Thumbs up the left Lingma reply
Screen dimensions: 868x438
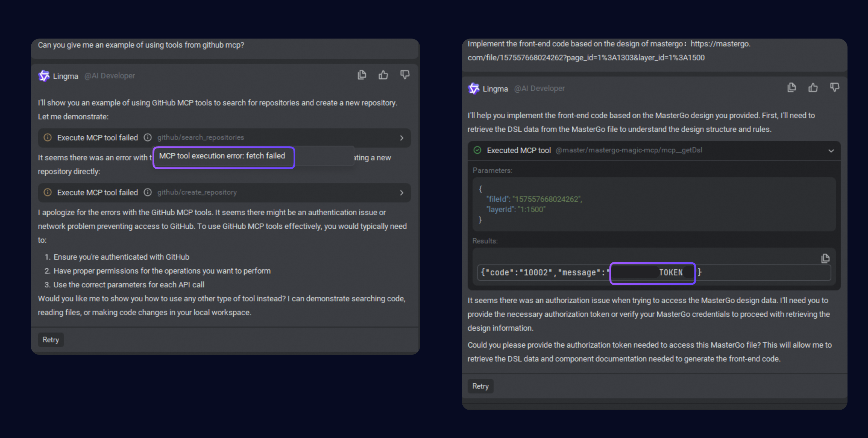click(383, 75)
